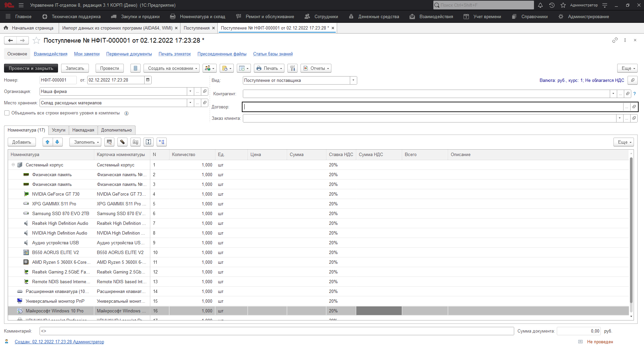
Task: Click the document movements list icon
Action: [135, 68]
